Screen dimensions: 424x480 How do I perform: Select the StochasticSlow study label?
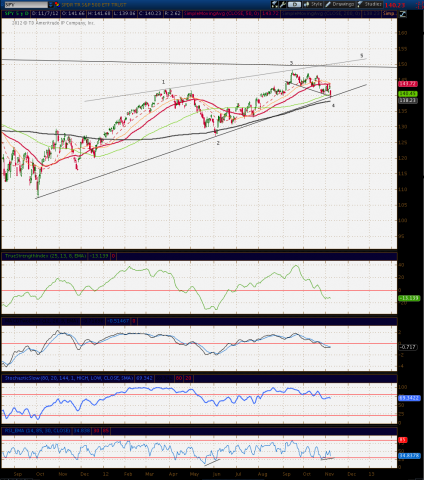69,378
